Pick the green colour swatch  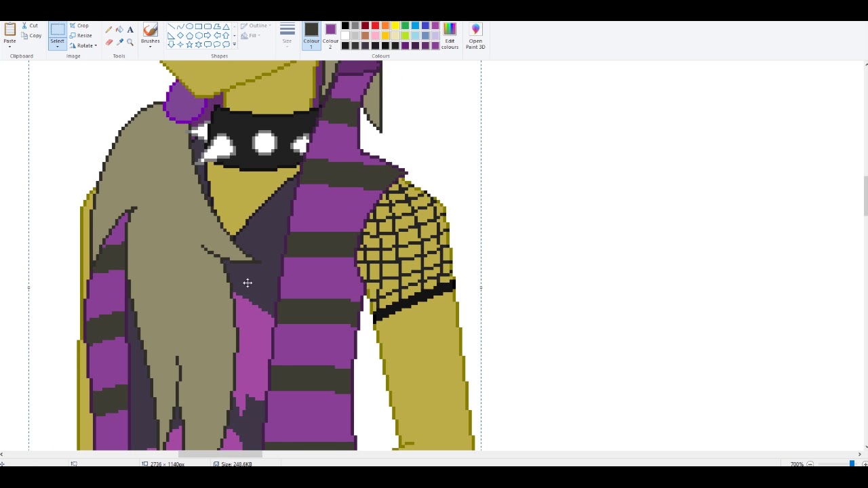point(405,26)
